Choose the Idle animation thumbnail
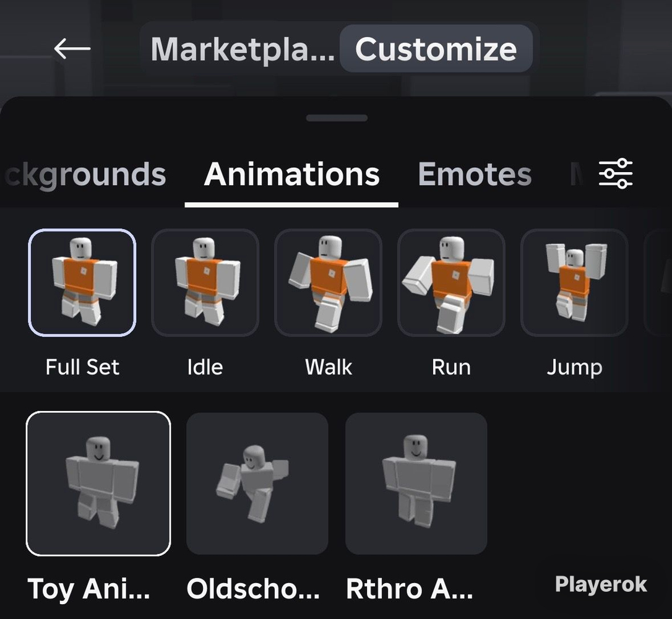This screenshot has width=672, height=619. coord(205,282)
